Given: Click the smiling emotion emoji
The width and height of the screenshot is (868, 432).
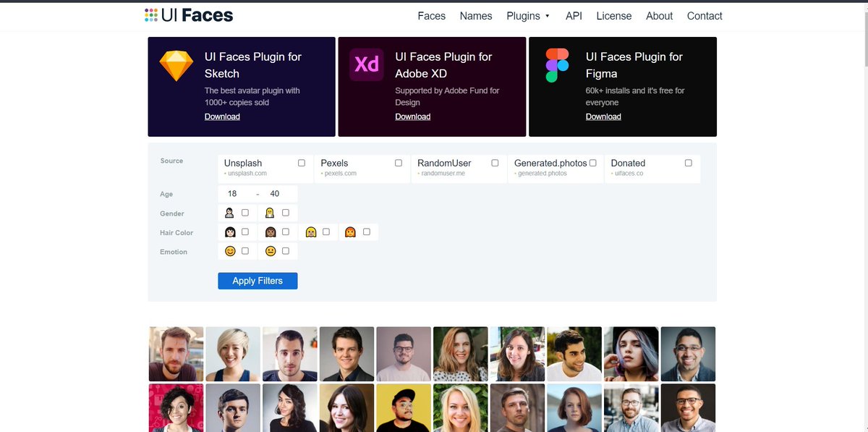Looking at the screenshot, I should point(230,251).
